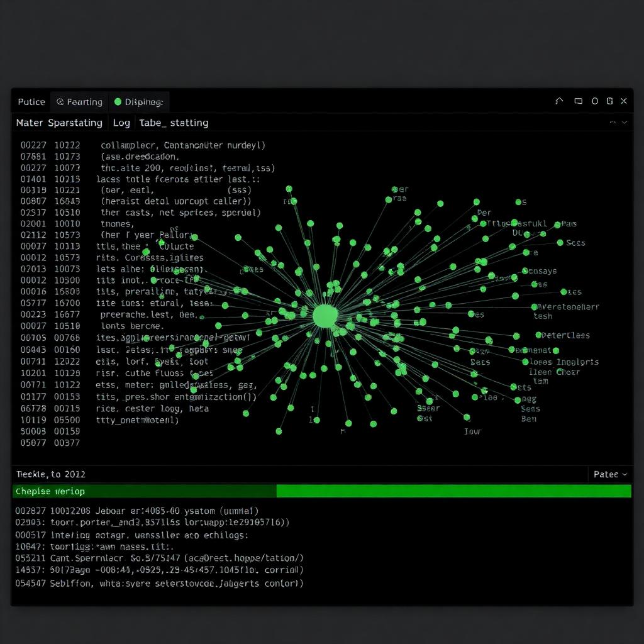Click the clipboard icon in title bar
The height and width of the screenshot is (644, 644).
tap(609, 101)
